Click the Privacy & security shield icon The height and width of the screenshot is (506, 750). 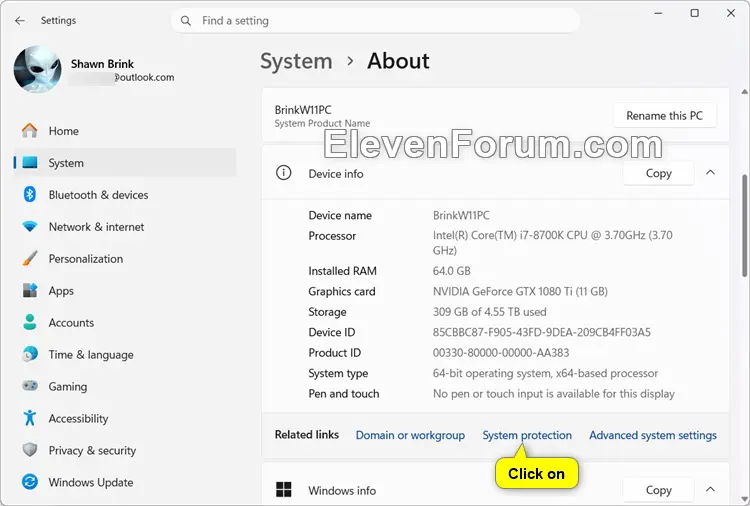pyautogui.click(x=30, y=450)
